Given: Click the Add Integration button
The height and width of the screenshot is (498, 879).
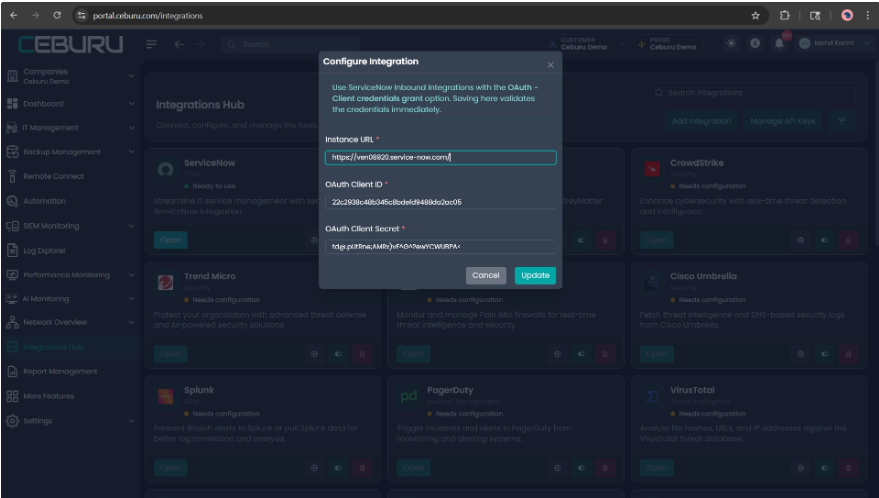Looking at the screenshot, I should pyautogui.click(x=701, y=121).
